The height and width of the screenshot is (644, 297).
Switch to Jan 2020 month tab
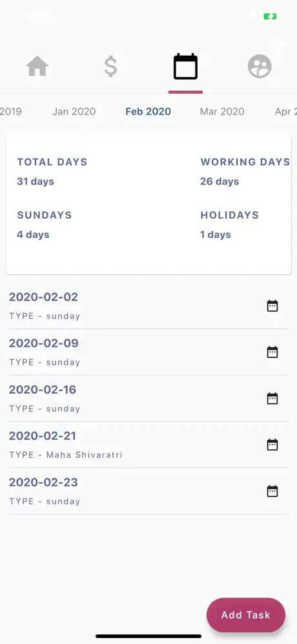tap(74, 111)
